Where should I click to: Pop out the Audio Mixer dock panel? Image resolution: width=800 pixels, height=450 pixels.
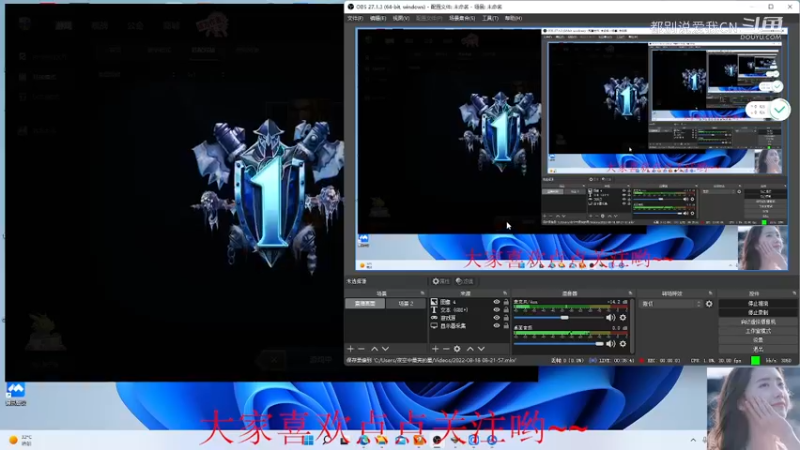tap(631, 293)
